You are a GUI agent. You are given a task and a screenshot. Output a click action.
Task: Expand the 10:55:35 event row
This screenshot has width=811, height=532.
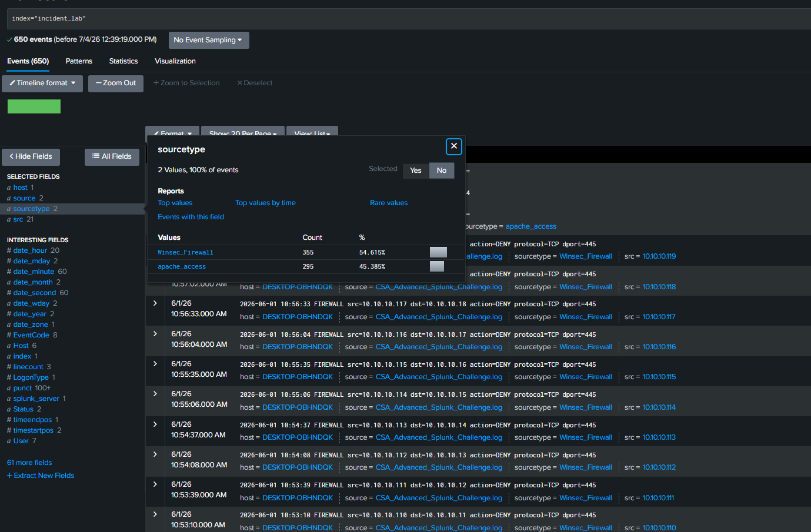pos(155,364)
